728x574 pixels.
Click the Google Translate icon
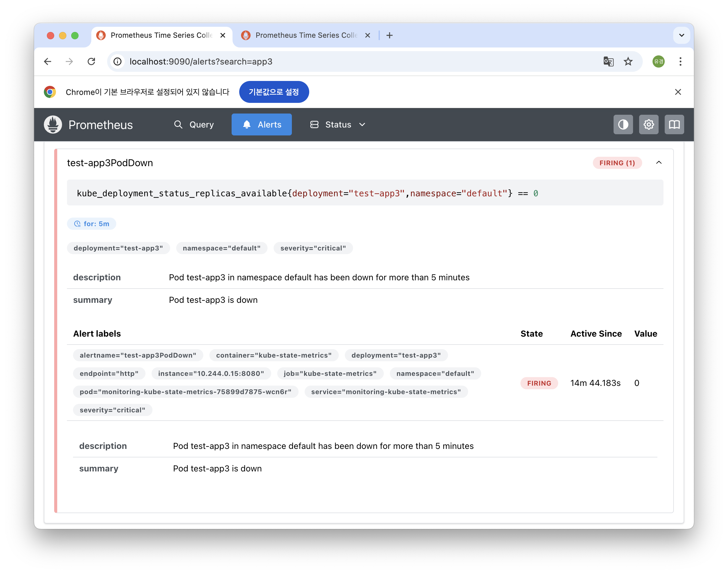point(608,61)
